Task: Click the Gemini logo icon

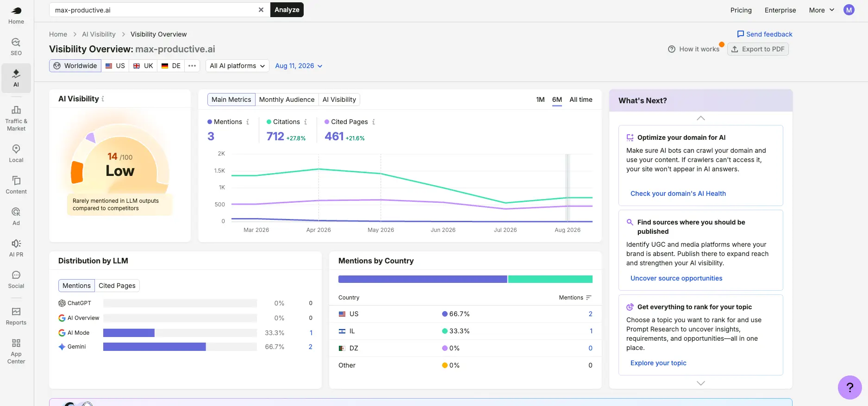Action: 62,347
